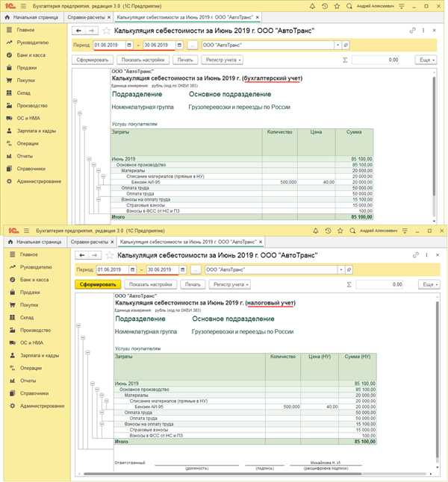Switch to Справки-расчеты tab in top window
This screenshot has width=448, height=482.
pos(86,17)
